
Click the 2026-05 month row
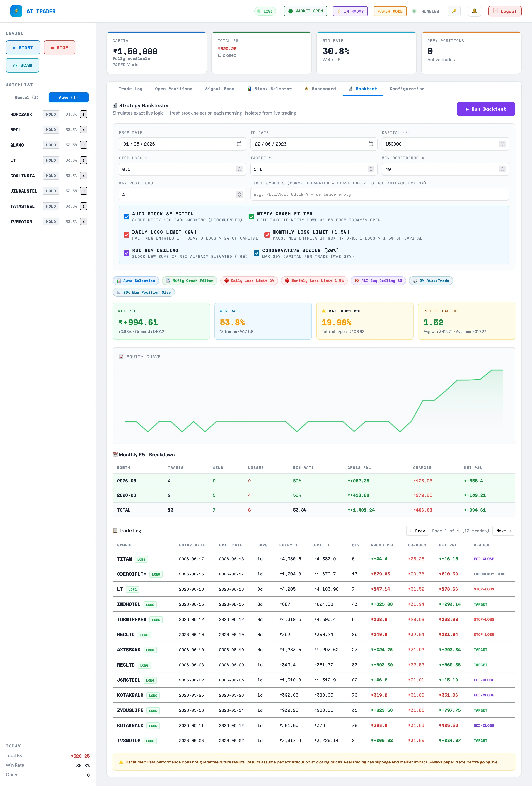(x=314, y=481)
